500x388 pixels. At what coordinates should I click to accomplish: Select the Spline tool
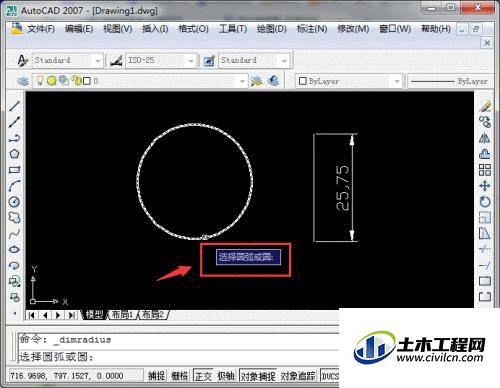(x=14, y=234)
